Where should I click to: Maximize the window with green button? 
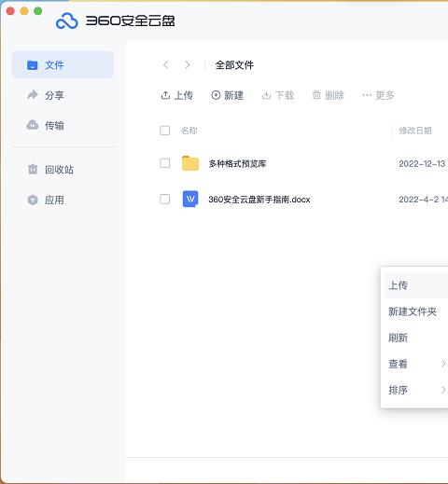tap(37, 11)
